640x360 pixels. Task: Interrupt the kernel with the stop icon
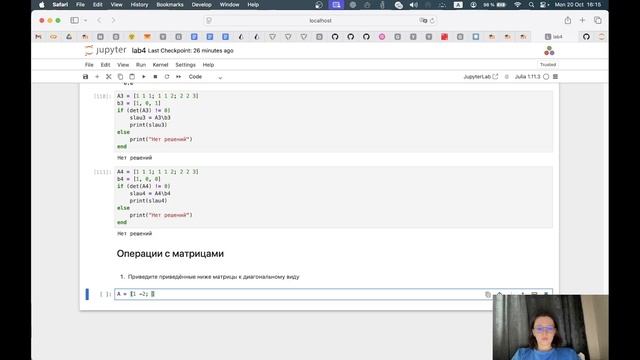[155, 77]
